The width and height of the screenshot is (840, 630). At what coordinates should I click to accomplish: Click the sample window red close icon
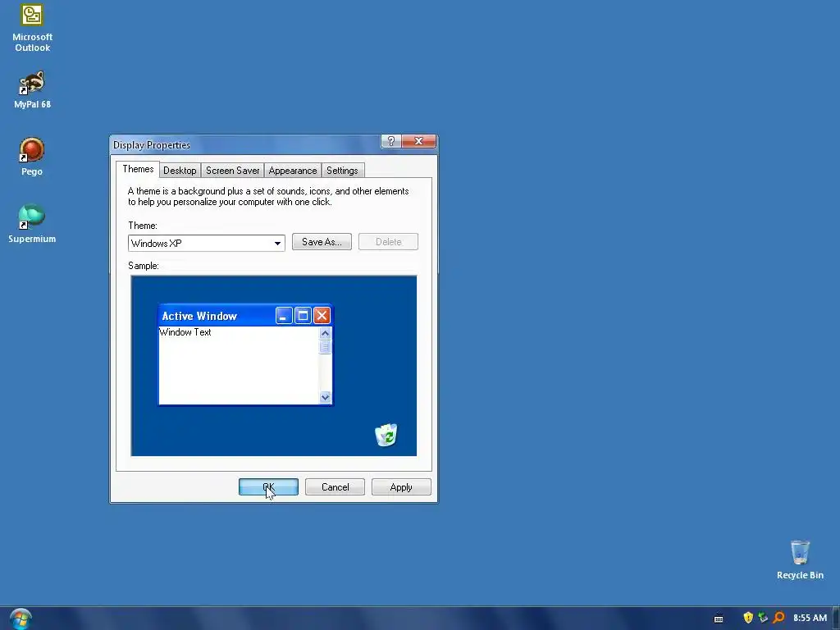[x=322, y=316]
